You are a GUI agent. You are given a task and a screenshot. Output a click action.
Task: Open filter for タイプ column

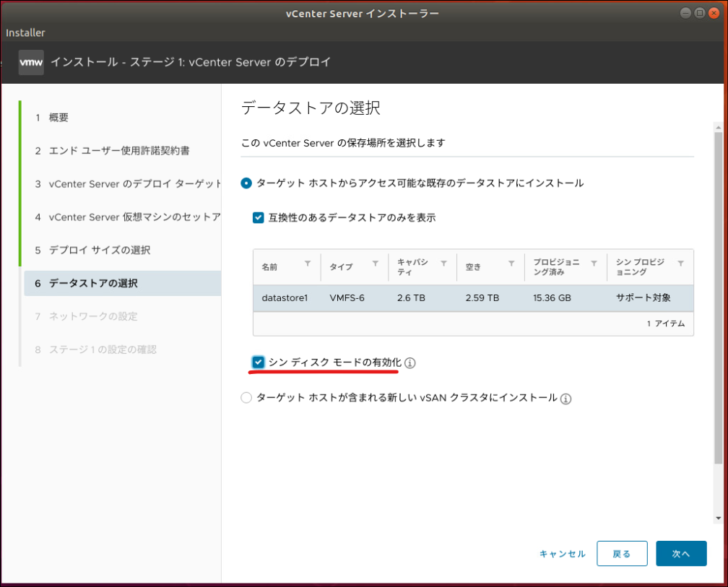click(x=375, y=264)
